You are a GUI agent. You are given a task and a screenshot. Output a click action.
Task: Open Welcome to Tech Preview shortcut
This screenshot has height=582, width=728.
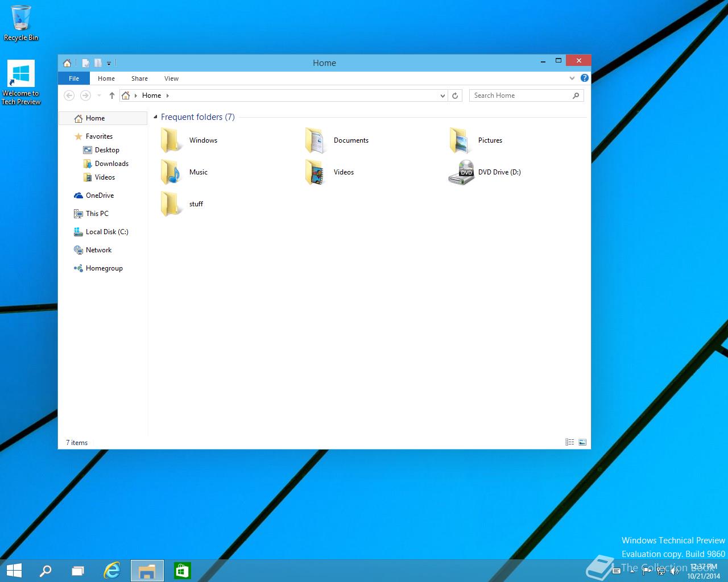pyautogui.click(x=21, y=83)
